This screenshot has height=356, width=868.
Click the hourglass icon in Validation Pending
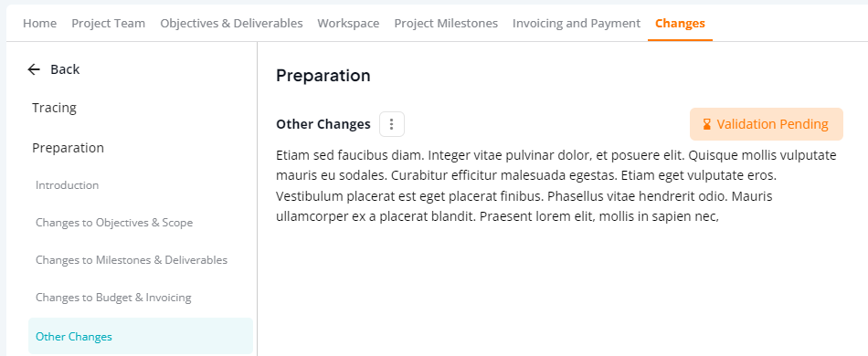point(707,124)
